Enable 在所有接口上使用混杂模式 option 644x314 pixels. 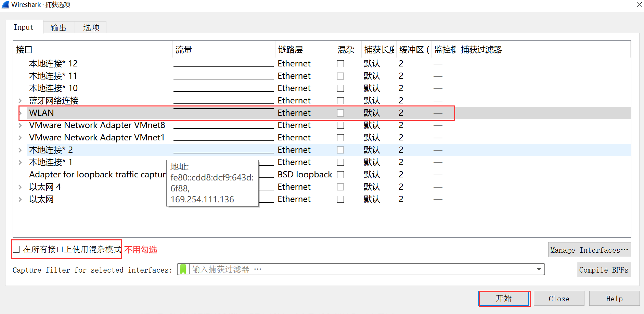click(16, 249)
